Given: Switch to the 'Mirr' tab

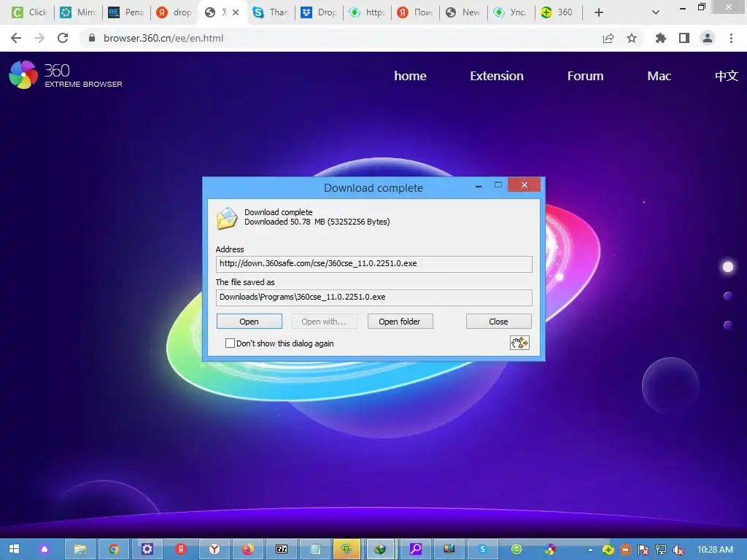Looking at the screenshot, I should (78, 12).
